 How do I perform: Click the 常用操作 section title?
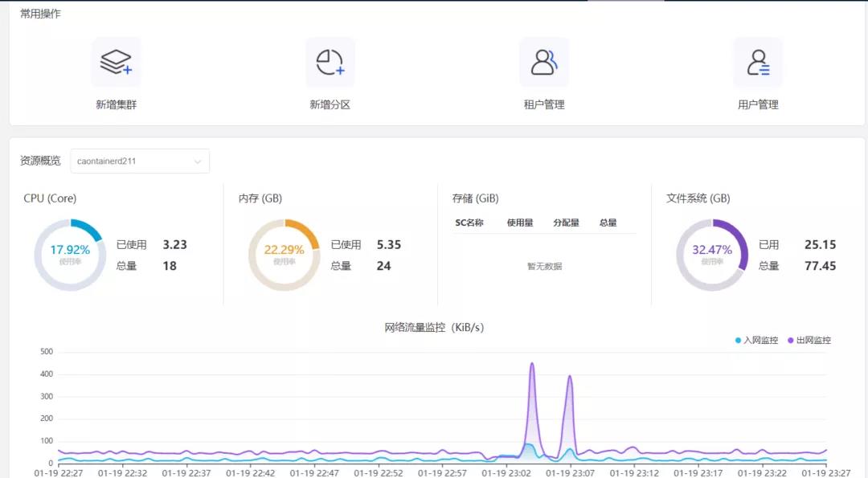[40, 14]
